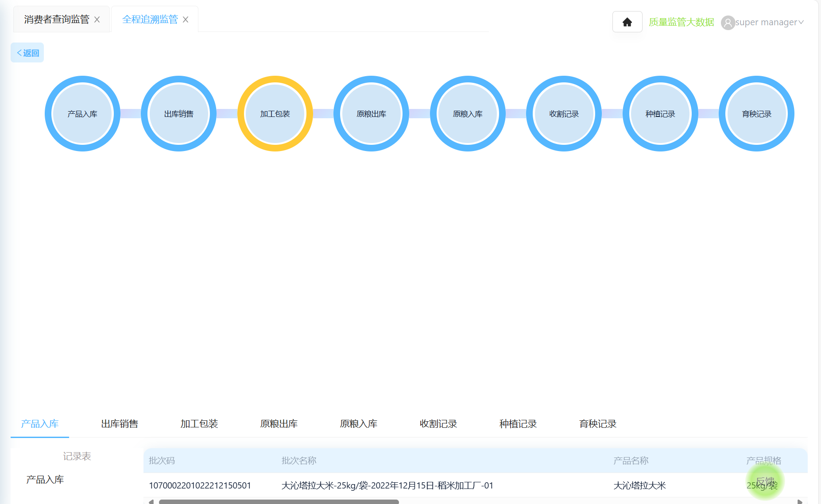Open the 出库销售 lower tab
Screen dimensions: 821x504
point(120,424)
